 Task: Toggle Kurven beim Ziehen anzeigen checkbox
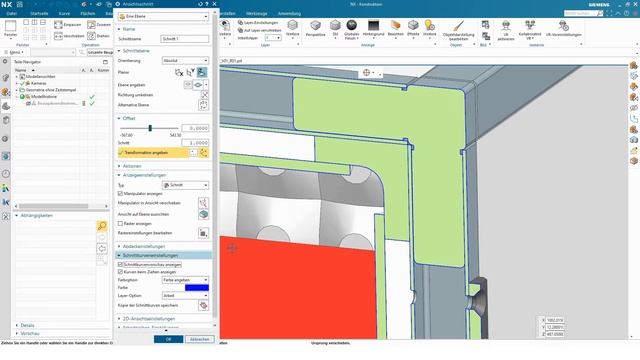(x=120, y=272)
